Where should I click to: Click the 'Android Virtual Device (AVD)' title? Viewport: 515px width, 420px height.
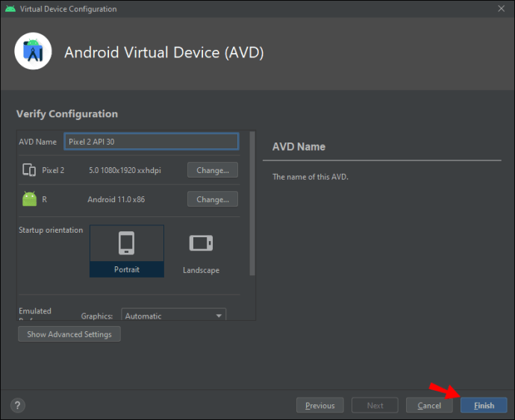(164, 52)
